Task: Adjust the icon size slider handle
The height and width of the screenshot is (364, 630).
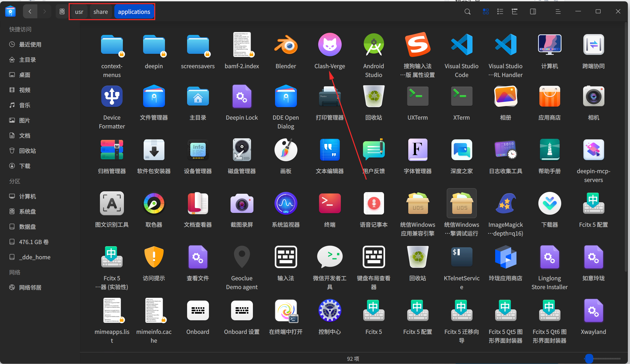Action: tap(589, 359)
